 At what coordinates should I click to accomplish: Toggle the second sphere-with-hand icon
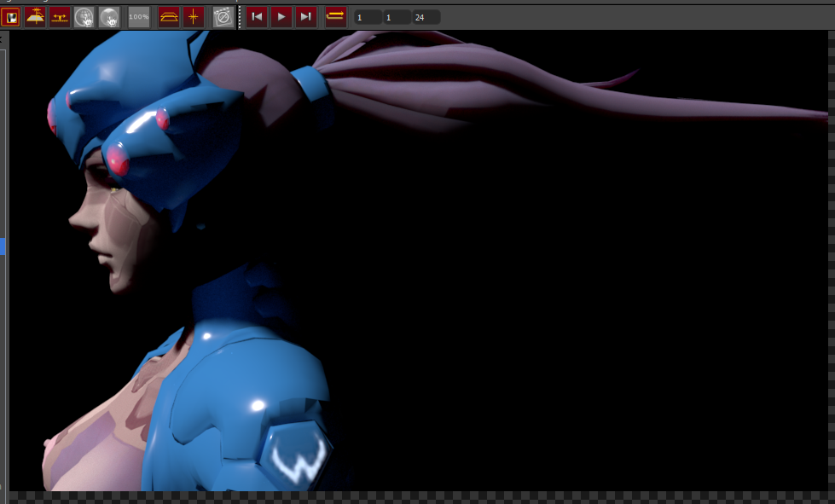pyautogui.click(x=109, y=16)
